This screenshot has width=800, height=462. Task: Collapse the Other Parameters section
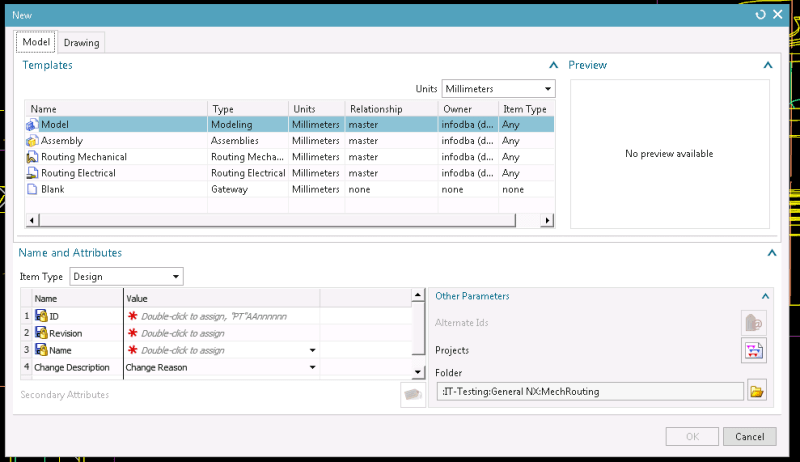tap(765, 296)
